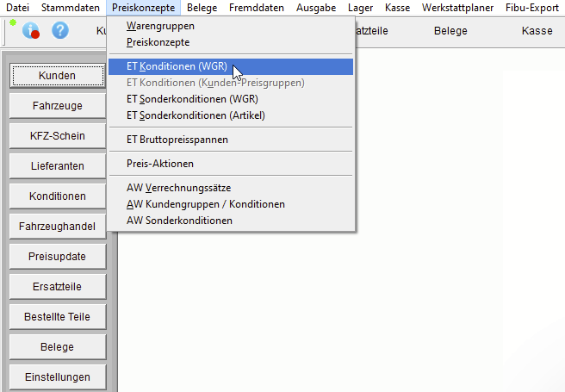565x392 pixels.
Task: Select Preis-Aktionen entry
Action: (231, 164)
